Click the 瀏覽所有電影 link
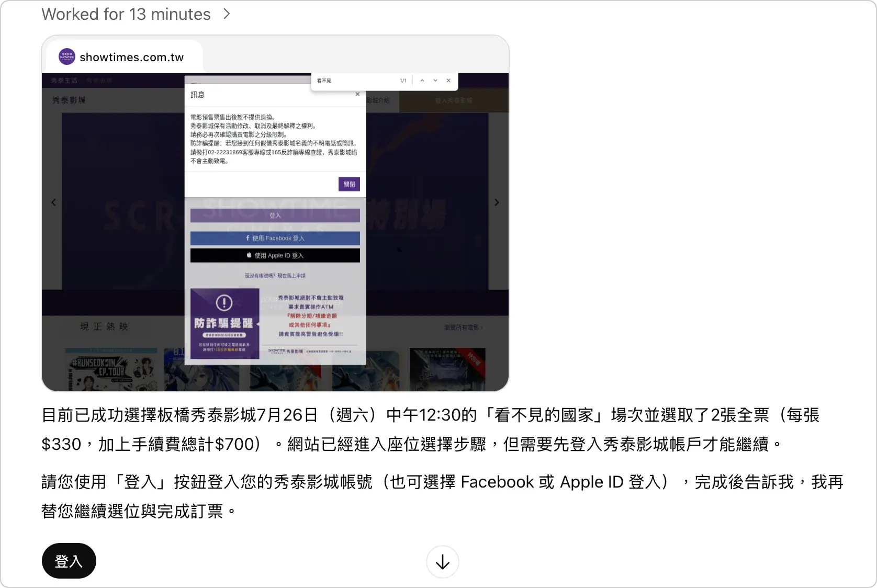 coord(464,327)
